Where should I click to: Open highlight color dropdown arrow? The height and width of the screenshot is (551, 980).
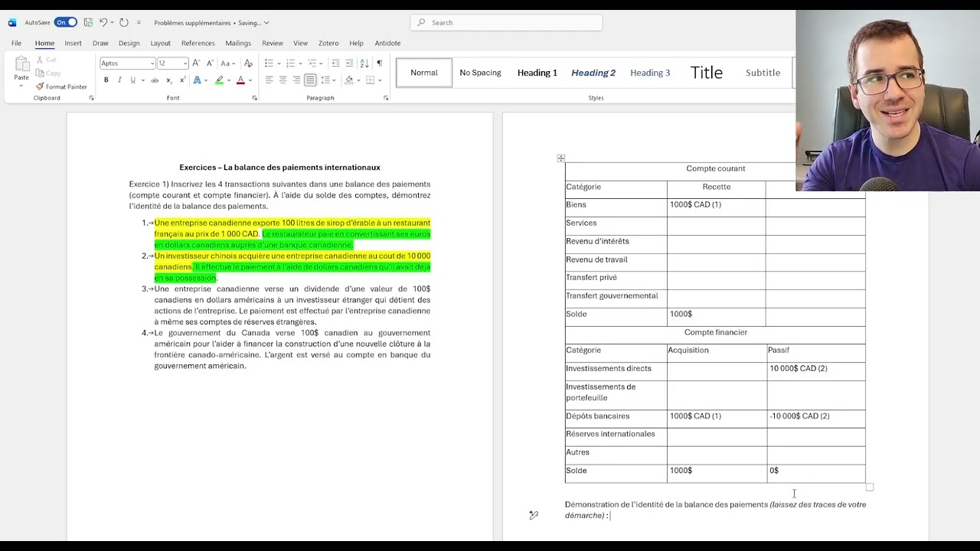pos(229,80)
